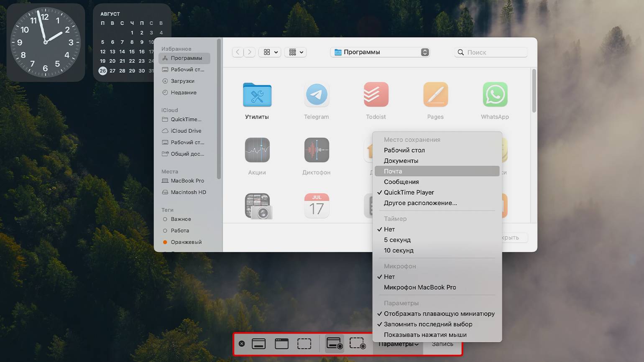The image size is (644, 362).
Task: Toggle Отображать плавающую миниатюру
Action: pos(437,314)
